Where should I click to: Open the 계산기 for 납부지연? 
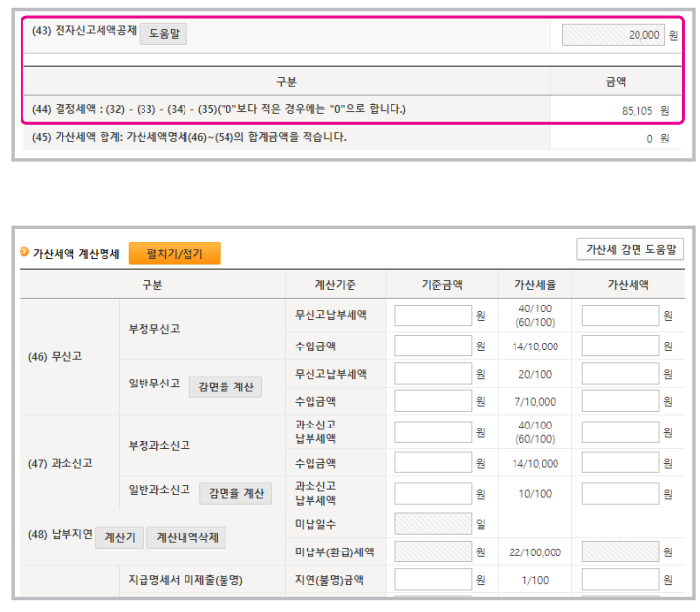119,537
